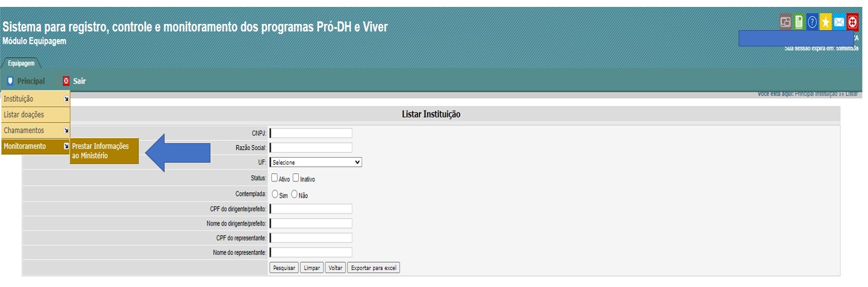This screenshot has width=868, height=287.
Task: Expand the Instituição submenu arrow
Action: pyautogui.click(x=66, y=99)
